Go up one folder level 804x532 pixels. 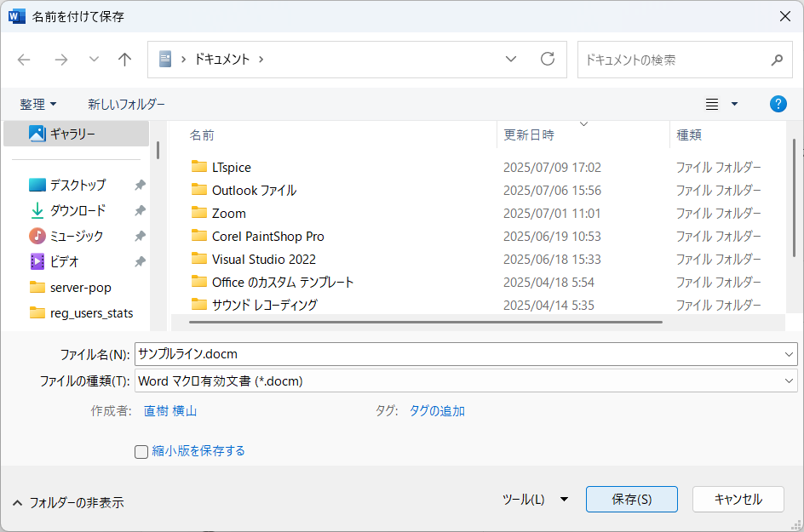(124, 60)
